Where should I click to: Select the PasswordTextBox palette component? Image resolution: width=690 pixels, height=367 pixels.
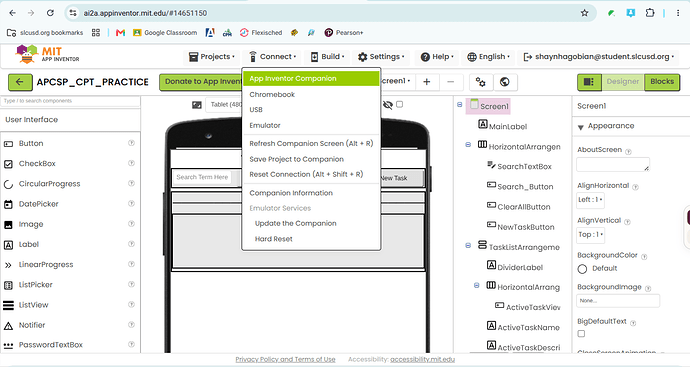coord(51,345)
